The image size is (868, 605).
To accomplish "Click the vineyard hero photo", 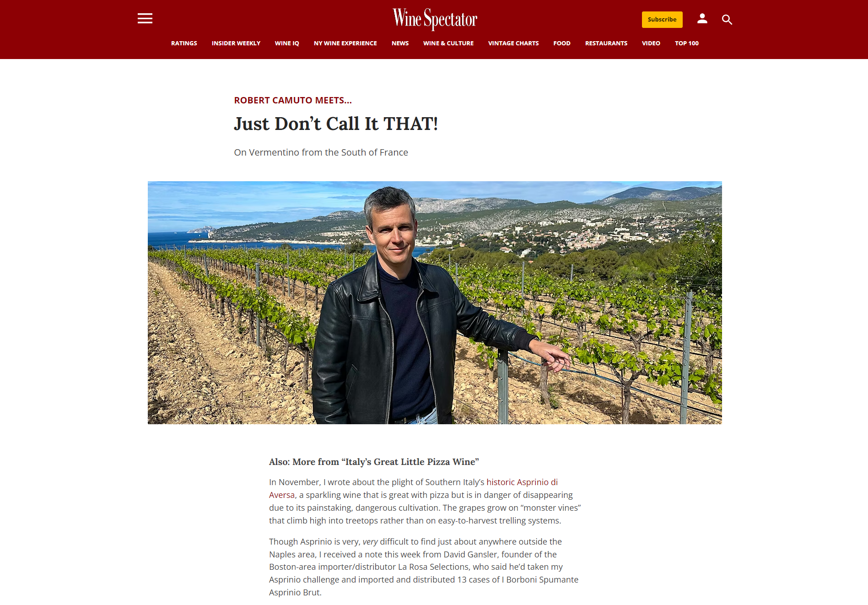I will coord(435,302).
